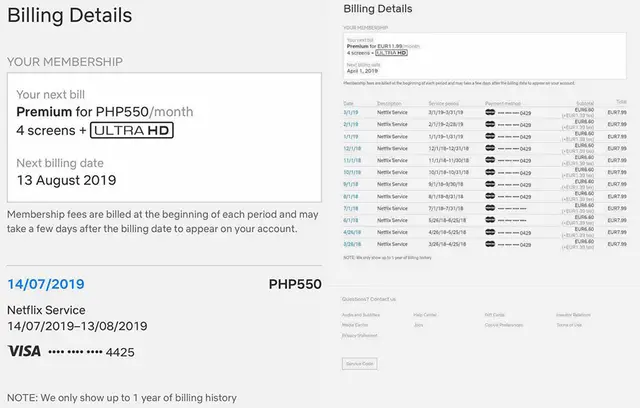Open the 1/1/19 invoice link
Viewport: 640px width, 408px height.
350,136
